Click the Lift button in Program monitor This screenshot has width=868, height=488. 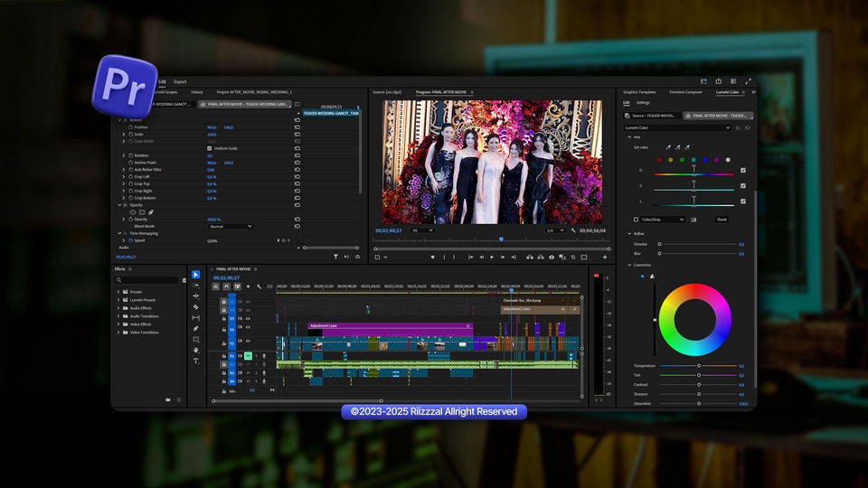pyautogui.click(x=530, y=257)
